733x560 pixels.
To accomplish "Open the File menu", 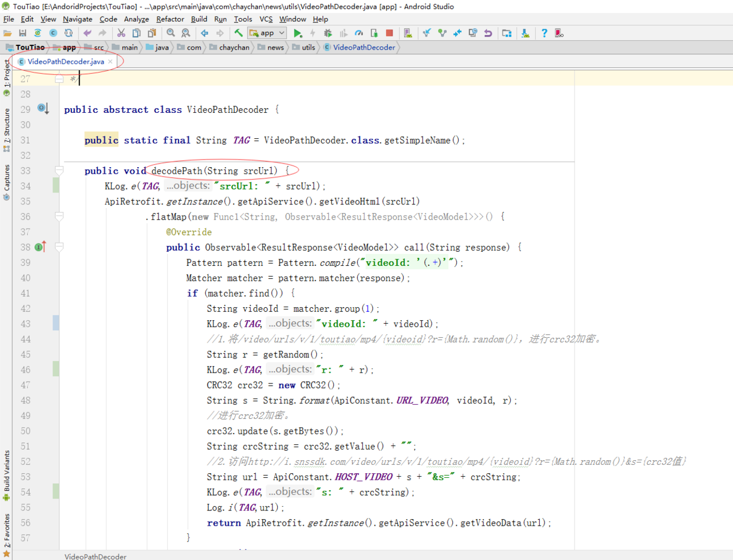I will pos(8,19).
